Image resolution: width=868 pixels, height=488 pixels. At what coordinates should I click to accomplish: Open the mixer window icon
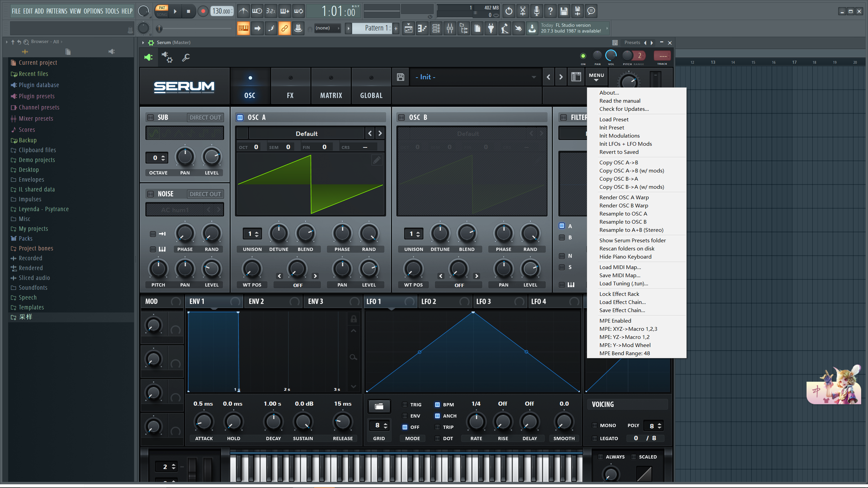(x=450, y=29)
